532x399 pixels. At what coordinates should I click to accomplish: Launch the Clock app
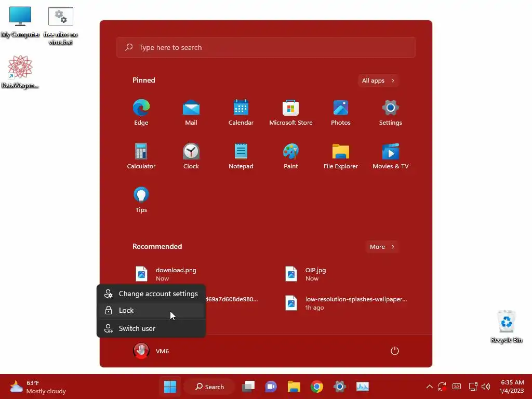tap(191, 156)
